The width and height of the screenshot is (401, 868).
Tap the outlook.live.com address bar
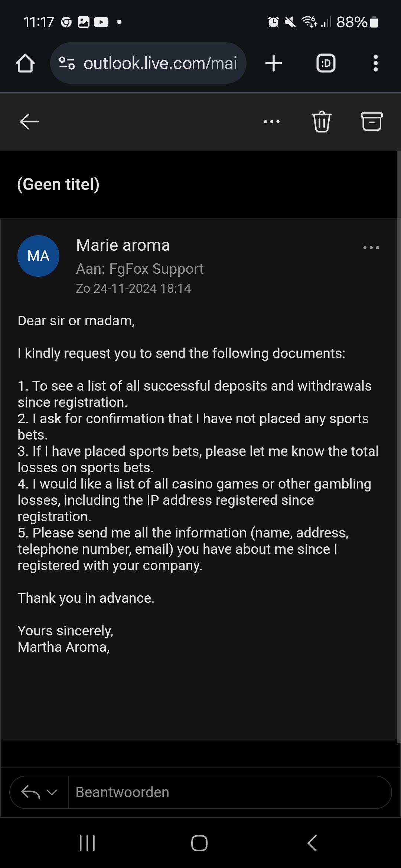point(160,63)
